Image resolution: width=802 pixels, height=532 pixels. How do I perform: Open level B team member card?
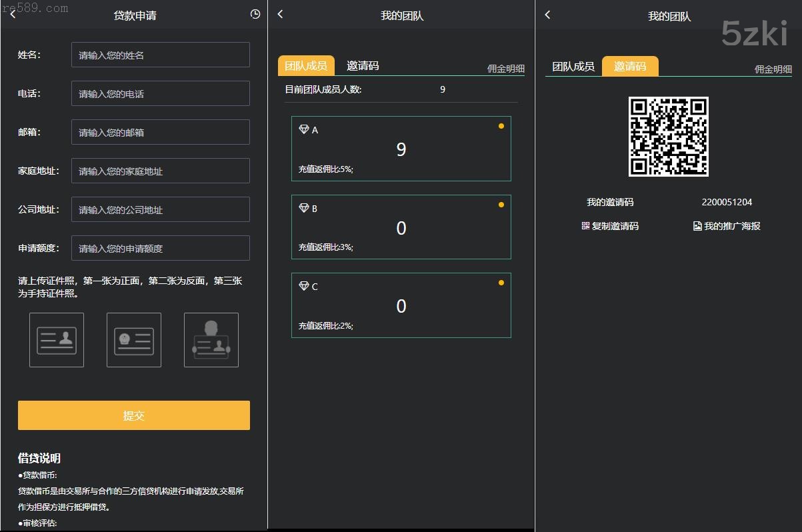click(x=401, y=227)
